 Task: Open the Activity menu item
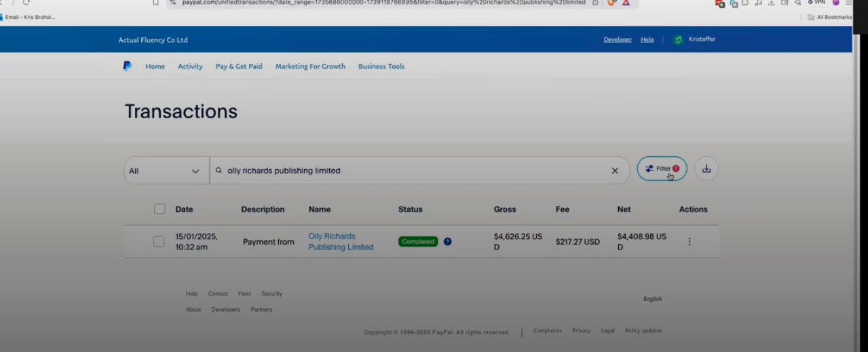pyautogui.click(x=190, y=67)
